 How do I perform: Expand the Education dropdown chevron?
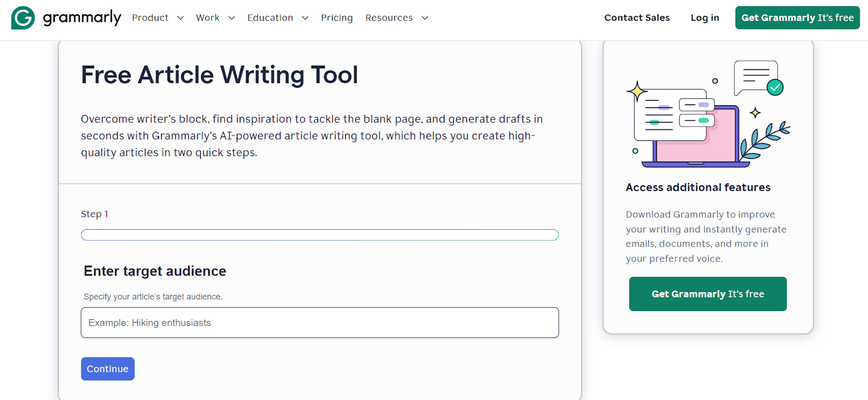[305, 18]
